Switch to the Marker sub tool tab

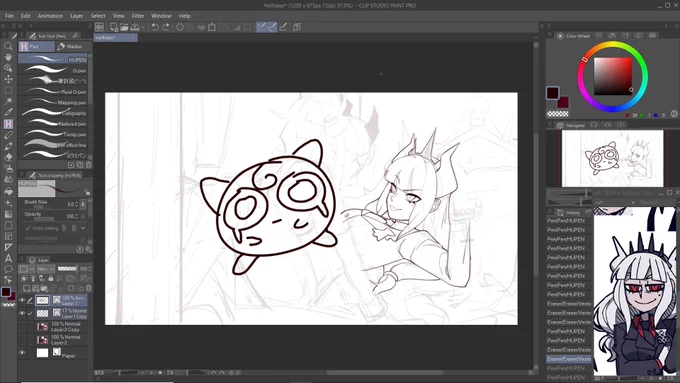[74, 46]
